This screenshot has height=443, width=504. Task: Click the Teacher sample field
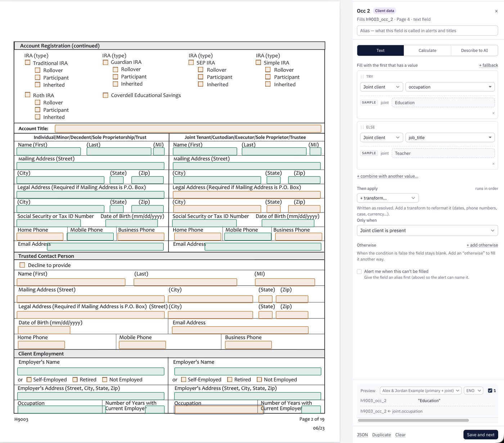[443, 153]
